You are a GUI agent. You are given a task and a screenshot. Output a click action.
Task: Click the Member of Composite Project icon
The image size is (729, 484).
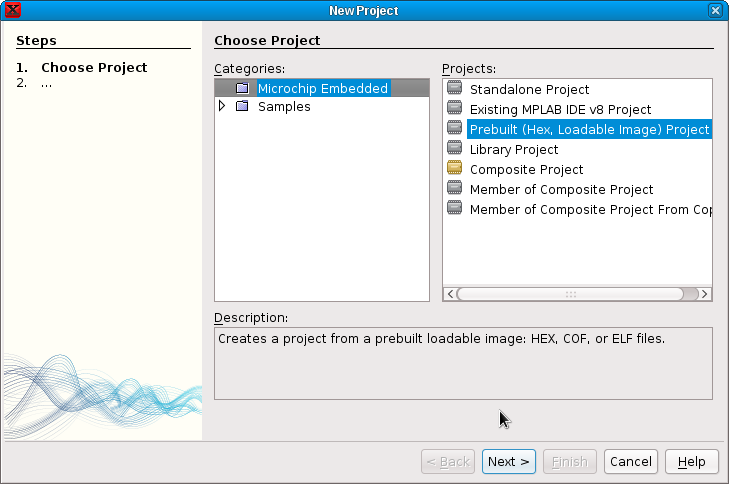pos(455,189)
